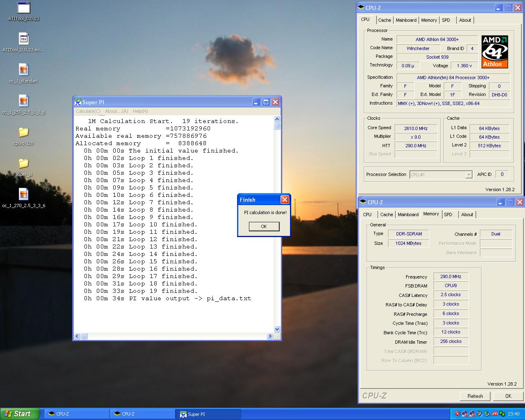Screen dimensions: 525x420
Task: Expand the Processor Selection dropdown
Action: (x=468, y=175)
